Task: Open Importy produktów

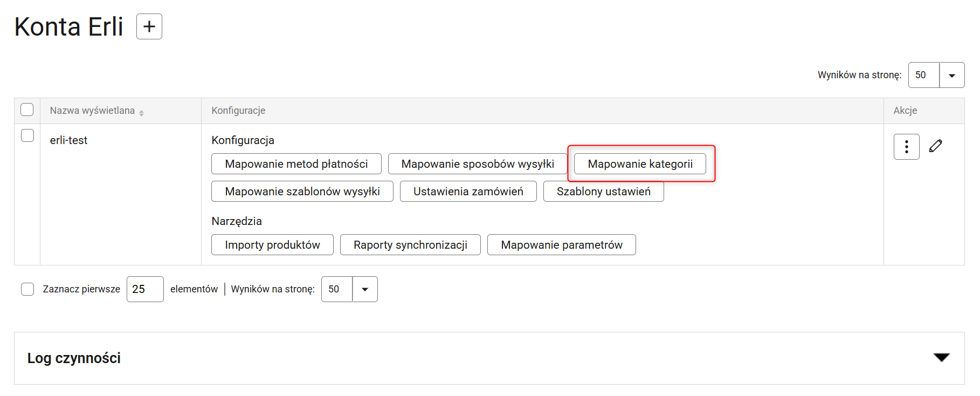Action: click(x=272, y=245)
